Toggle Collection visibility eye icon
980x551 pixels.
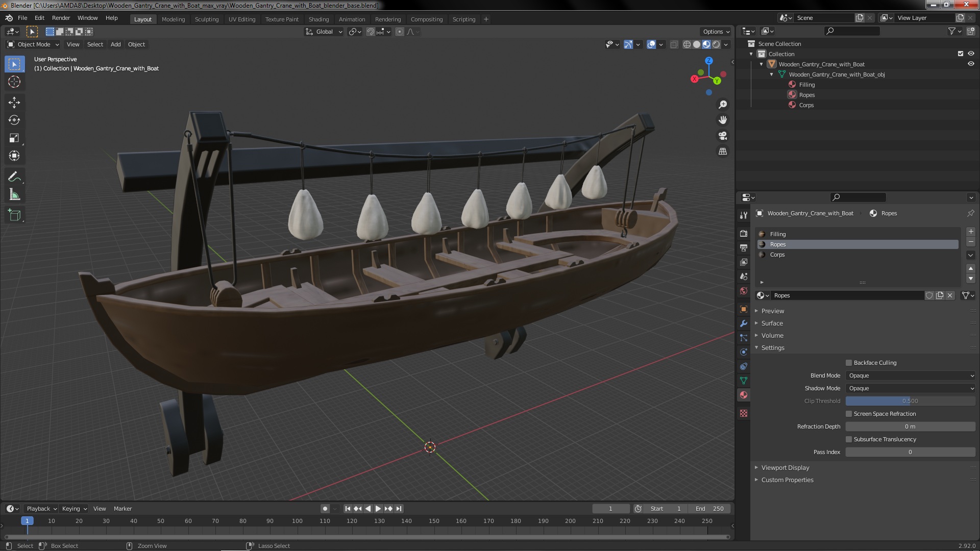pos(971,54)
